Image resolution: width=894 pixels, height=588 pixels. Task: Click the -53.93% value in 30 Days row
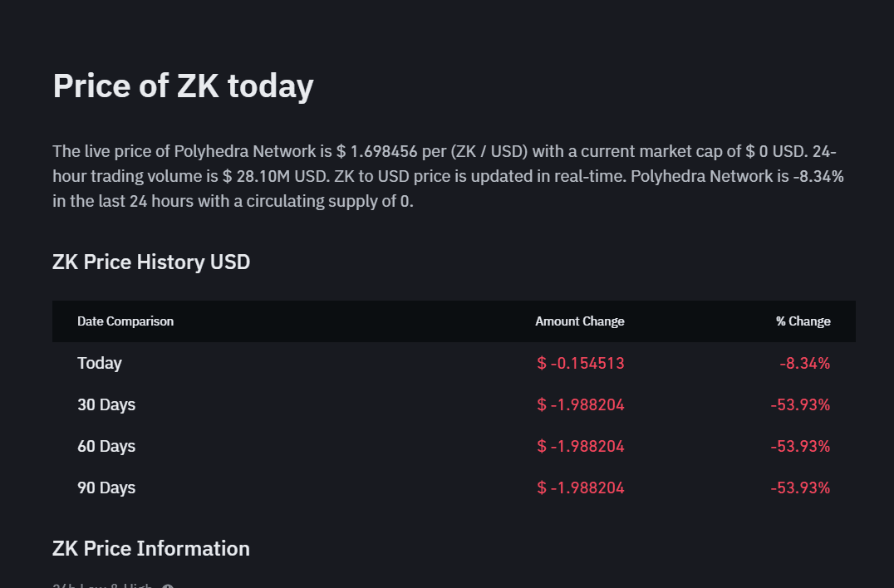click(800, 404)
